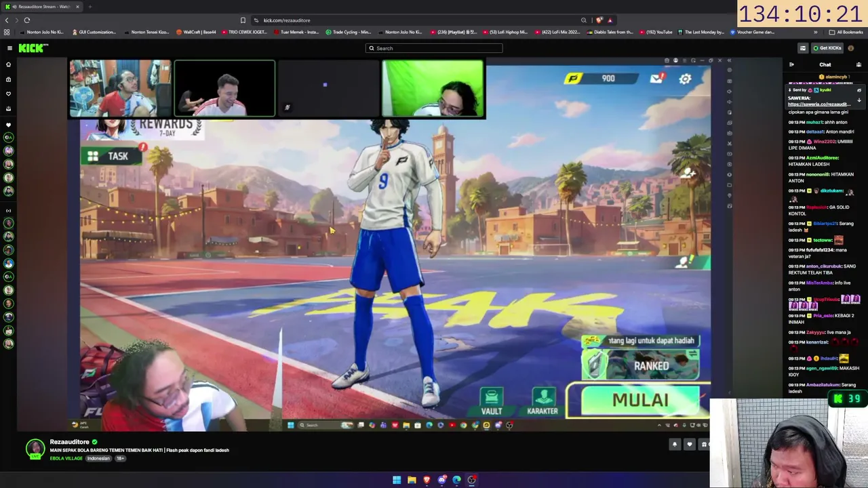Open the in-game settings gear
This screenshot has width=868, height=488.
click(686, 79)
